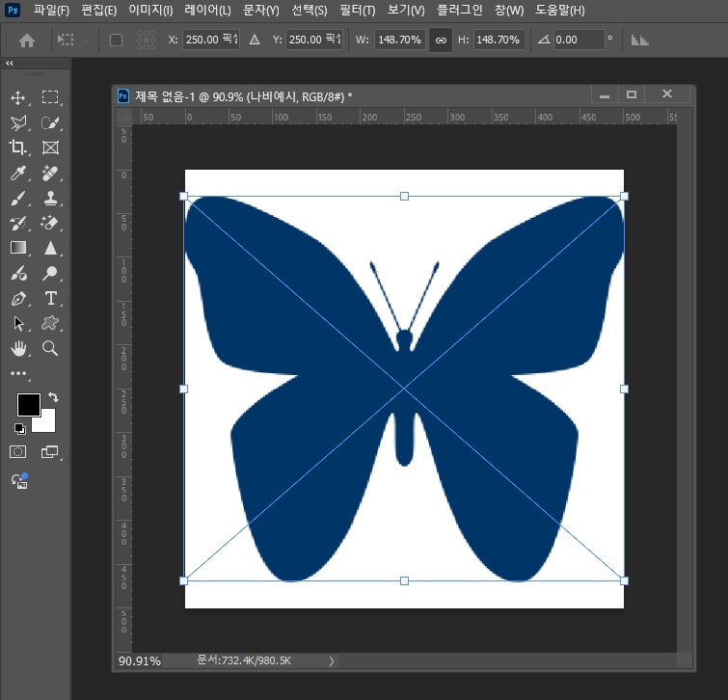Click the W width percentage field
This screenshot has width=728, height=700.
(x=400, y=40)
